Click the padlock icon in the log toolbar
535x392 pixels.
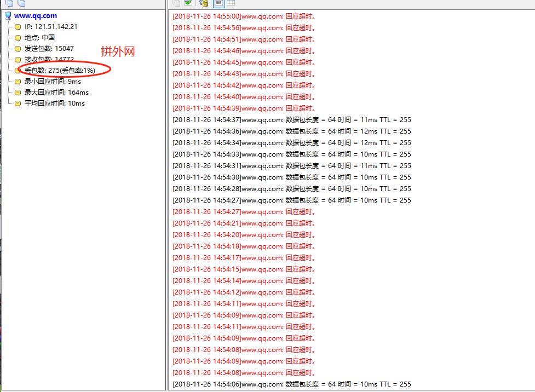(204, 3)
